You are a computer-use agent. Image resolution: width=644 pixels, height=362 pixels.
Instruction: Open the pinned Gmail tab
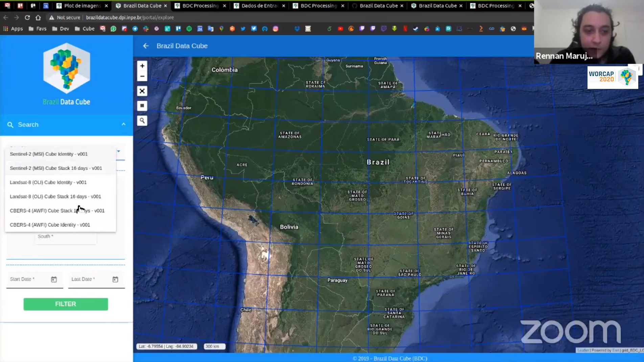pyautogui.click(x=7, y=6)
